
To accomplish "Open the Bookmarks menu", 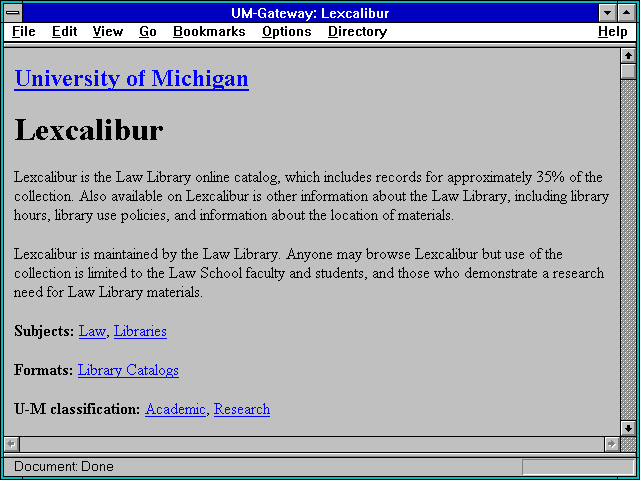I will (209, 32).
